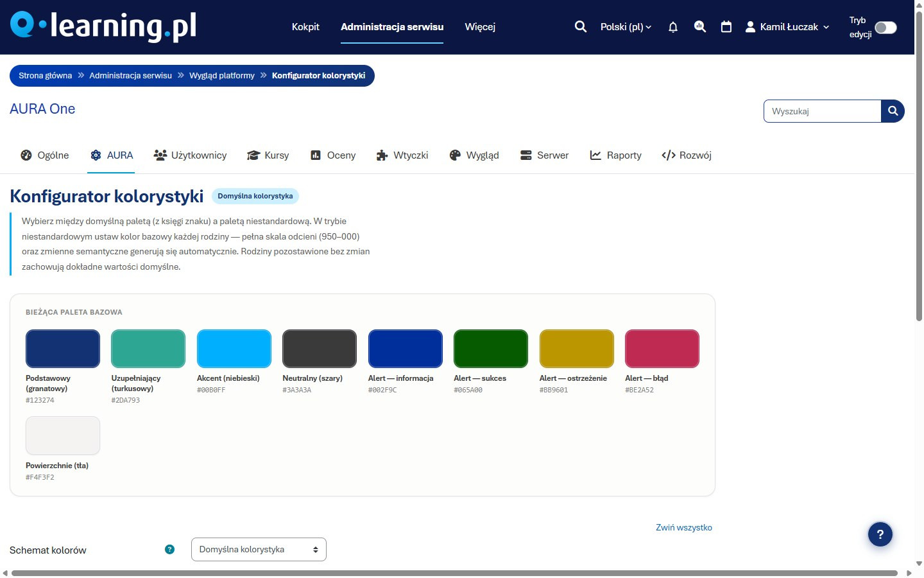924x578 pixels.
Task: Open help for Schemat kolorów
Action: [169, 549]
